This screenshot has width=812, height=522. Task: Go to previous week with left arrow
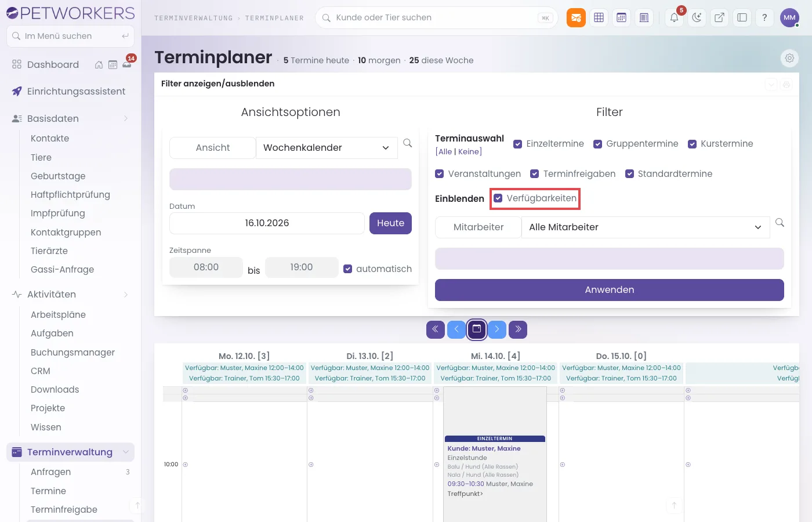456,329
